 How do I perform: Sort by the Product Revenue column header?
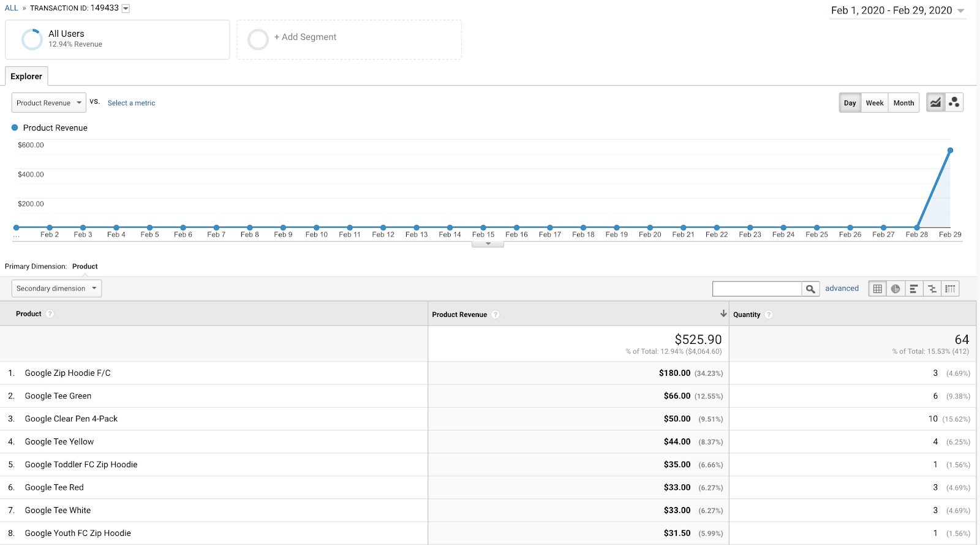point(459,314)
